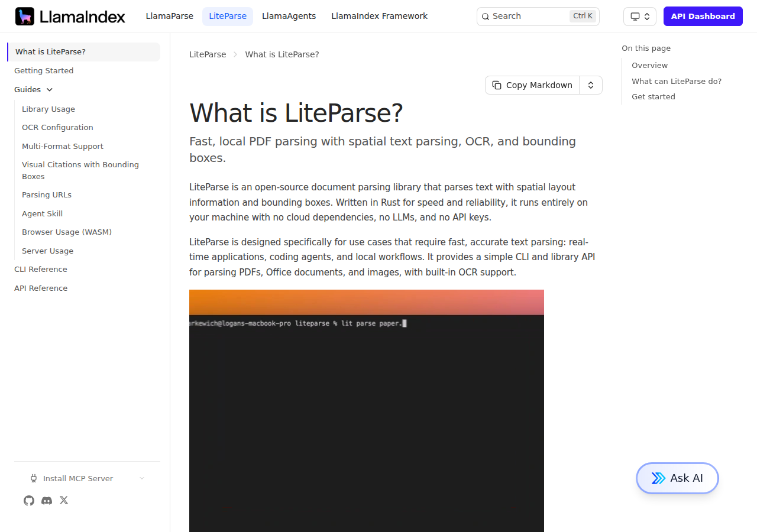The width and height of the screenshot is (757, 532).
Task: Open the Parsing URLs guide
Action: click(47, 195)
